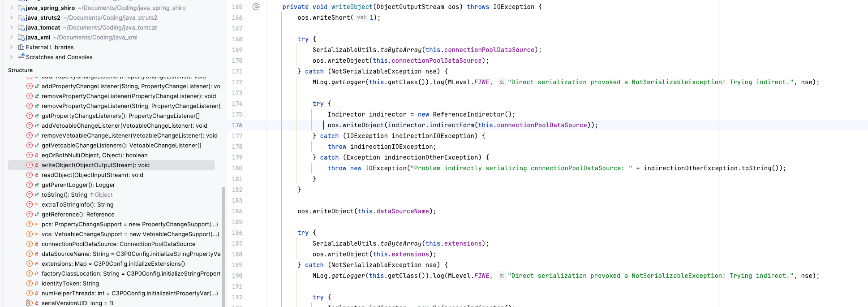Expand the Scratches and Consoles node
Screen dimensions: 868x307
[11, 57]
